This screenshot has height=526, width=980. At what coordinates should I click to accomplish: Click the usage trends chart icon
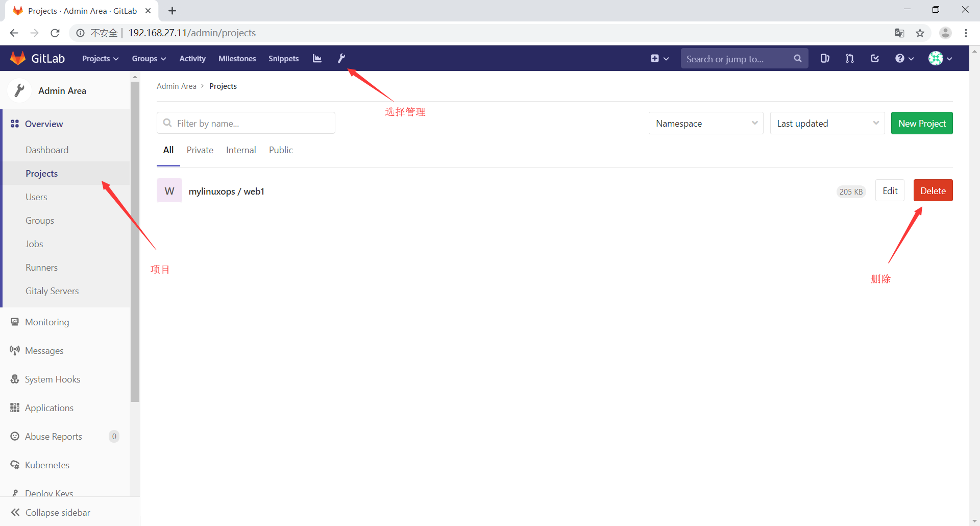pos(316,58)
